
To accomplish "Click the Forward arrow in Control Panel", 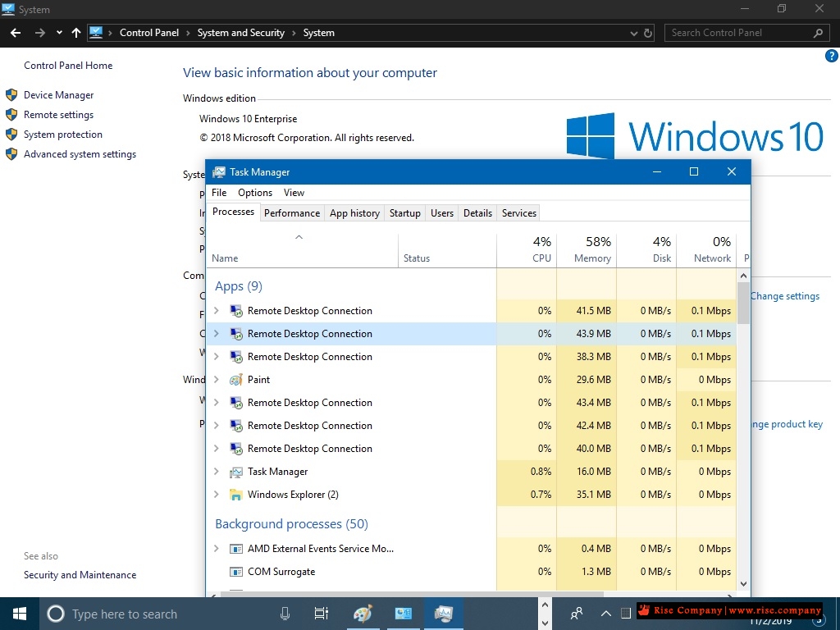I will click(39, 33).
